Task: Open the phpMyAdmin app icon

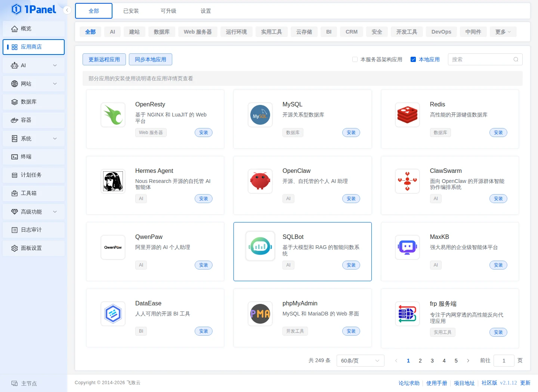Action: click(260, 314)
